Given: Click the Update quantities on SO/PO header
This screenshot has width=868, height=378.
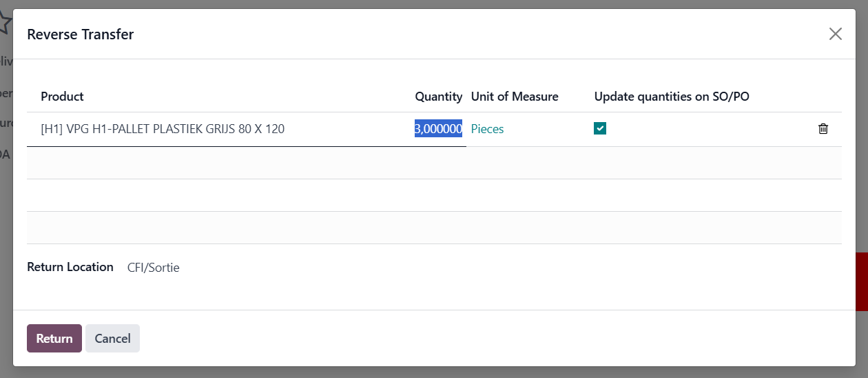Looking at the screenshot, I should 671,97.
